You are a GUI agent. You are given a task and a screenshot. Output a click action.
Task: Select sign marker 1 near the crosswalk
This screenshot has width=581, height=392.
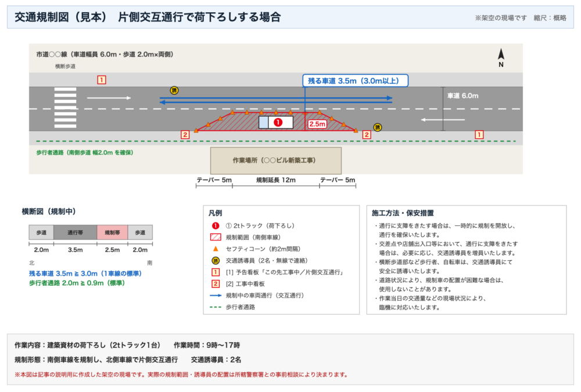(102, 80)
